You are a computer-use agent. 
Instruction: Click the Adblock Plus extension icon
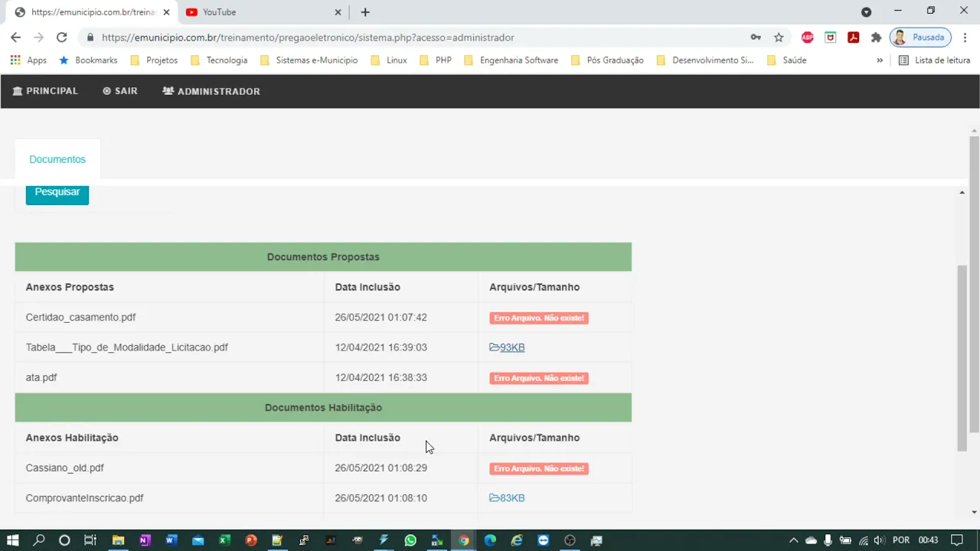pyautogui.click(x=807, y=37)
